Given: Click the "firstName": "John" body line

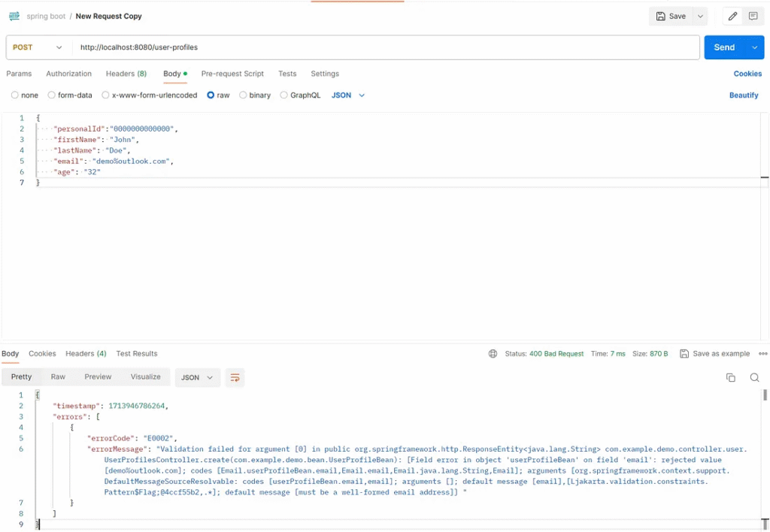Looking at the screenshot, I should (x=95, y=139).
